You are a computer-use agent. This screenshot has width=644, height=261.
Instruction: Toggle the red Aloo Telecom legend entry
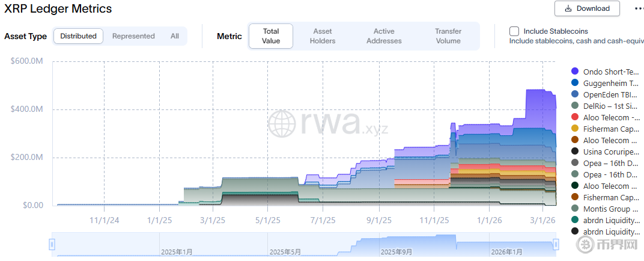(x=606, y=117)
